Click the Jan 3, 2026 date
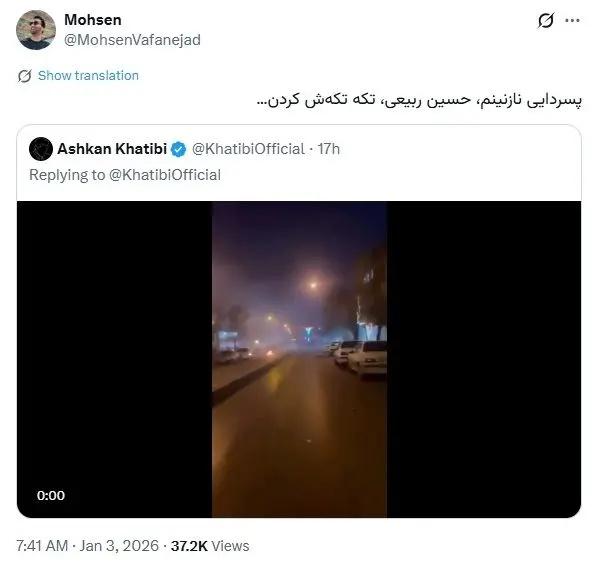605x571 pixels. [119, 546]
